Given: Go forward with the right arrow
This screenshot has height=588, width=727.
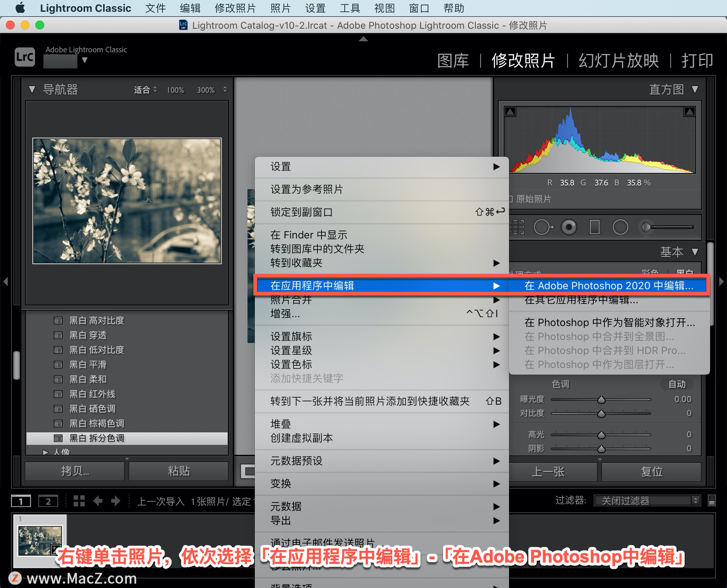Looking at the screenshot, I should tap(115, 501).
